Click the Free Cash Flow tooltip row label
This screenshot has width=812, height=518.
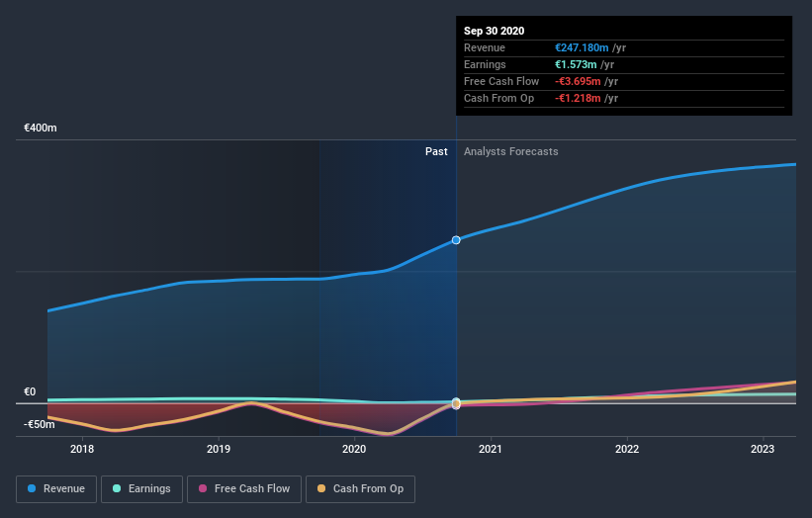(x=501, y=81)
